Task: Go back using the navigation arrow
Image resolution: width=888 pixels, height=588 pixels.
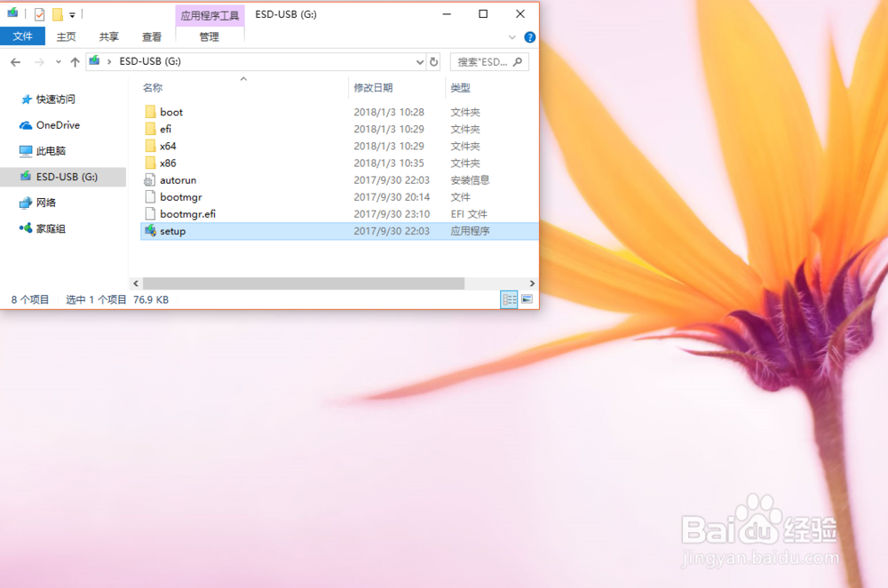Action: (x=15, y=61)
